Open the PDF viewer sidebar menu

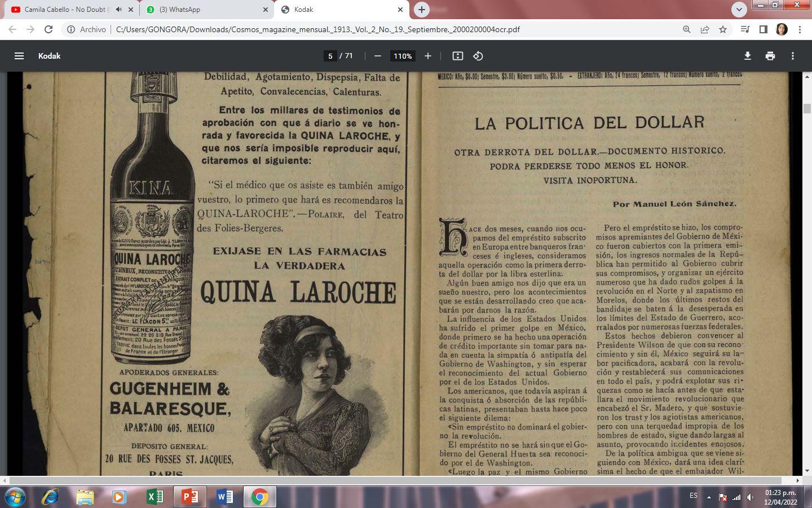(19, 56)
